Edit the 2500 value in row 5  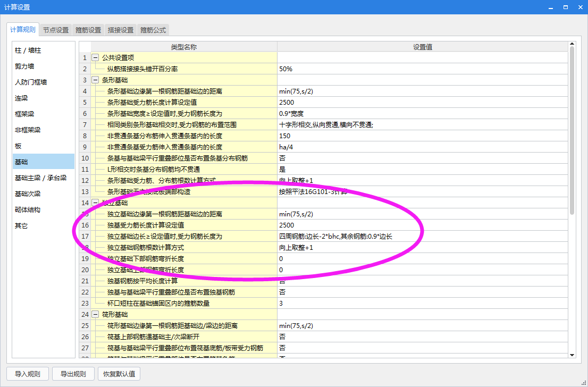(423, 103)
